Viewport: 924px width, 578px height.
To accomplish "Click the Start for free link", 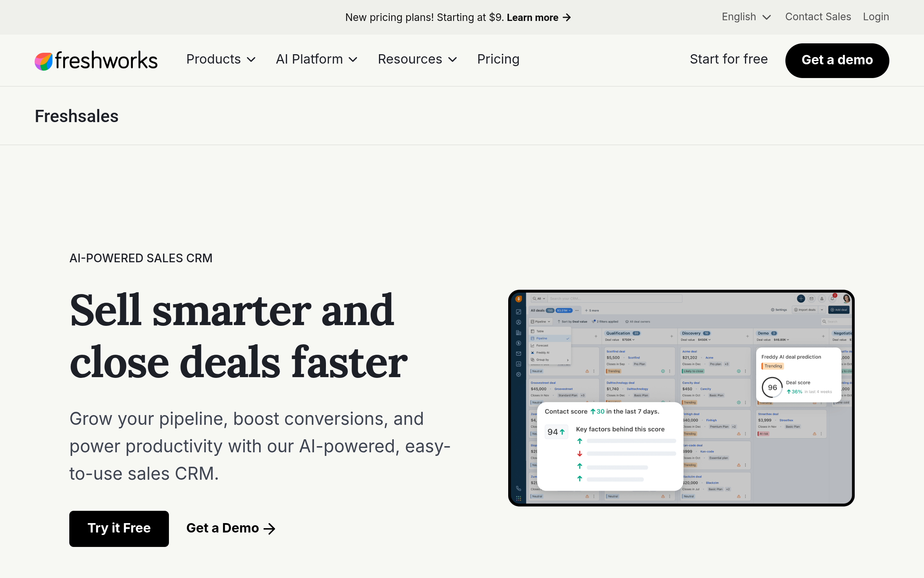I will 728,59.
